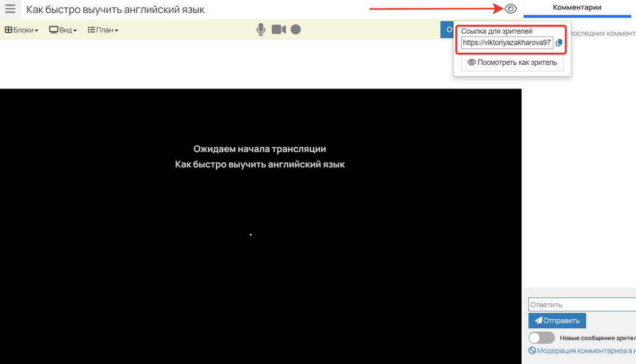Open the План dropdown

coord(103,30)
